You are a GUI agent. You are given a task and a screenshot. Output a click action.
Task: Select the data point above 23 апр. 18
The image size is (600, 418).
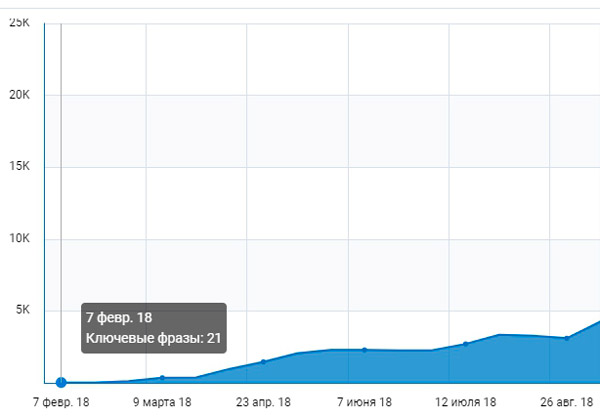(x=263, y=361)
